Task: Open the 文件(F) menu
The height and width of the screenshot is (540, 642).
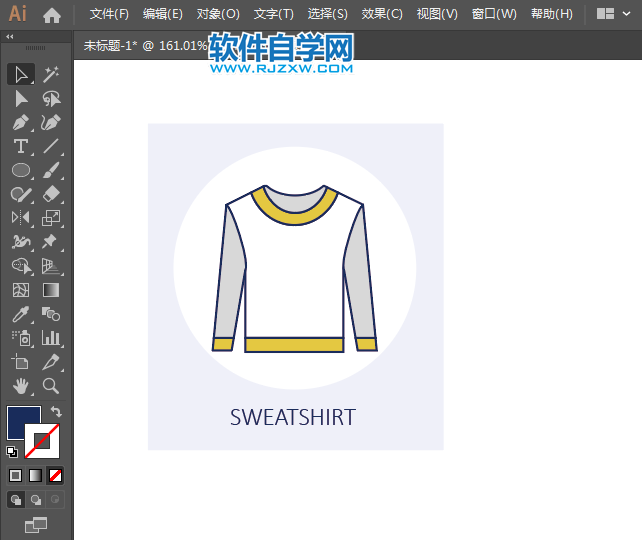Action: pos(109,14)
